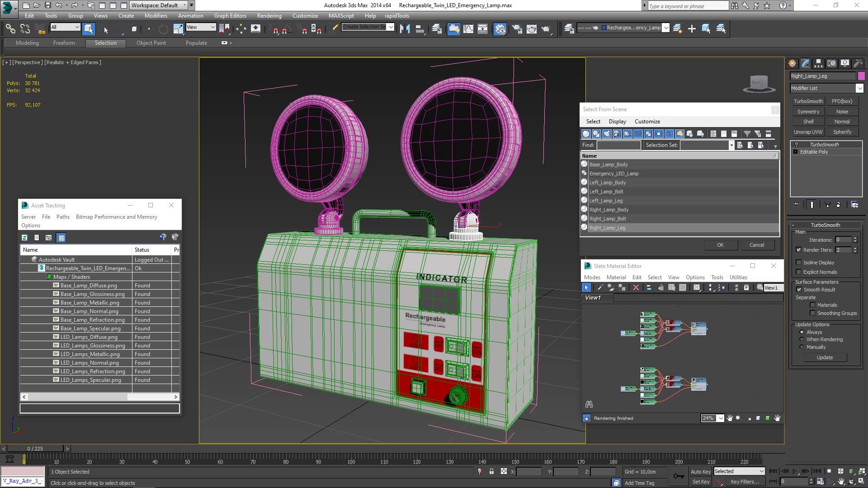
Task: Open the Curve Editor toolbar icon
Action: pyautogui.click(x=468, y=29)
